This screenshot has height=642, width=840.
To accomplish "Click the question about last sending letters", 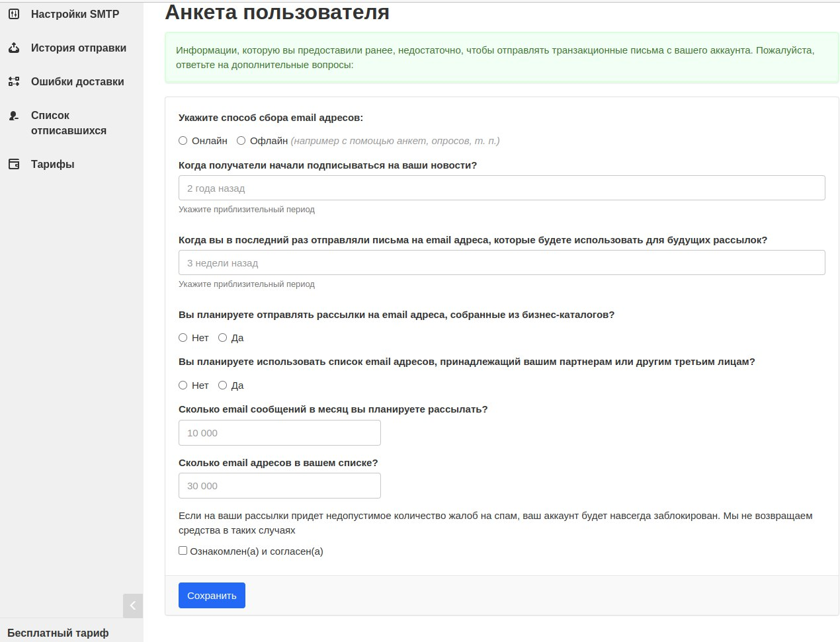I will coord(473,240).
